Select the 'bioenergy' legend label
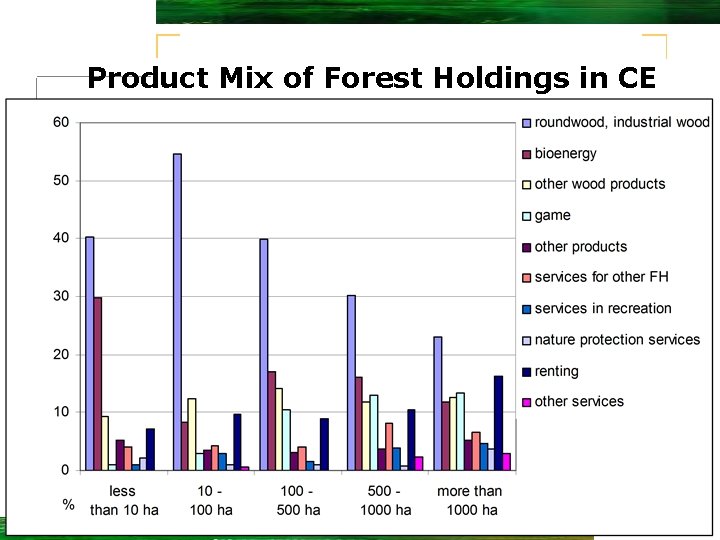The image size is (720, 540). pyautogui.click(x=566, y=153)
